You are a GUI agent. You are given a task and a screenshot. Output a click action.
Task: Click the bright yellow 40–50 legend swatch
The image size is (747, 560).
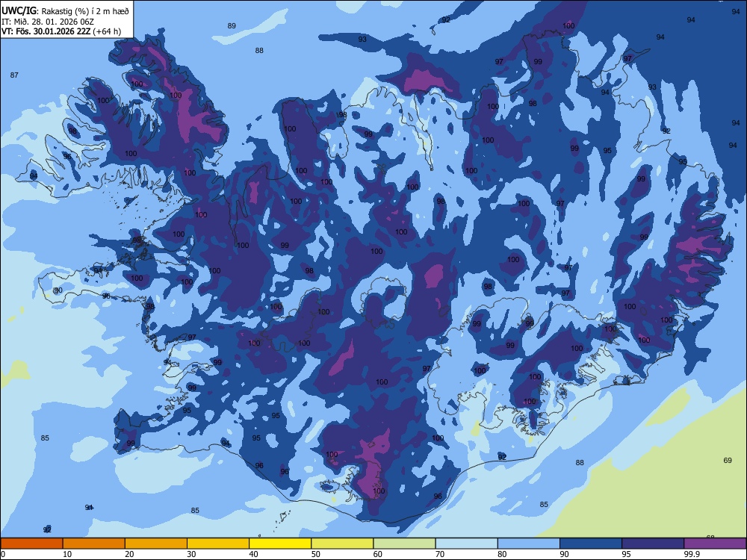click(280, 544)
